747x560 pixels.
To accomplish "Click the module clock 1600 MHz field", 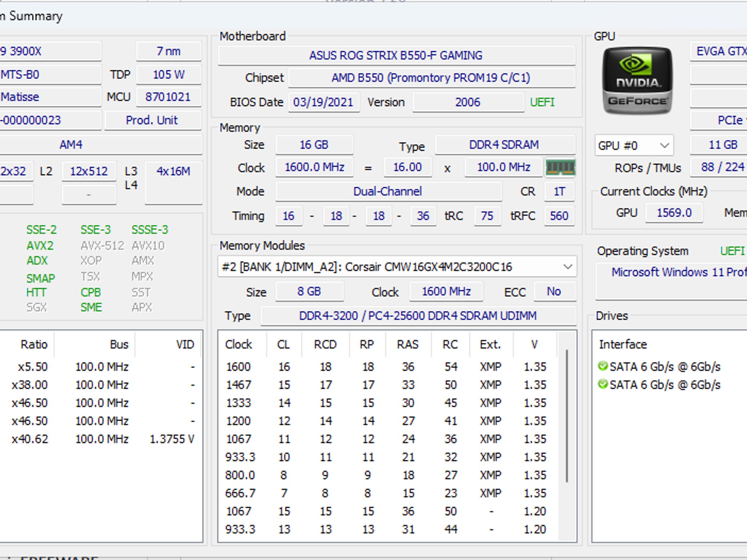I will coord(446,291).
